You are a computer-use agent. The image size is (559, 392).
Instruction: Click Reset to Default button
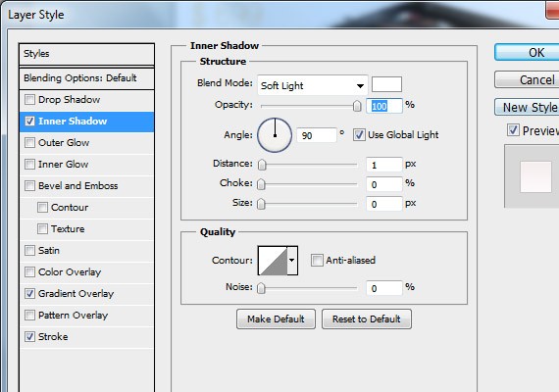[x=367, y=318]
